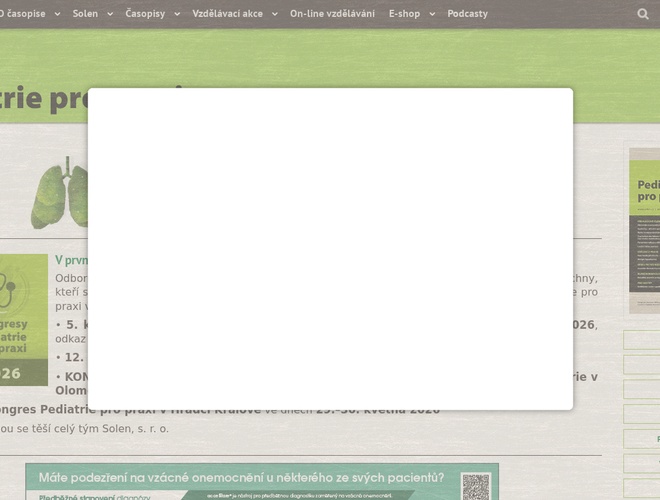Expand the E-shop dropdown
The width and height of the screenshot is (660, 500).
click(411, 14)
